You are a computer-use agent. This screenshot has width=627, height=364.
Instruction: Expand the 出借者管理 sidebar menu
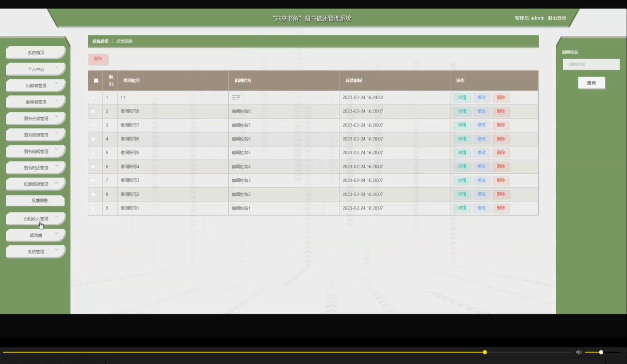pos(36,86)
